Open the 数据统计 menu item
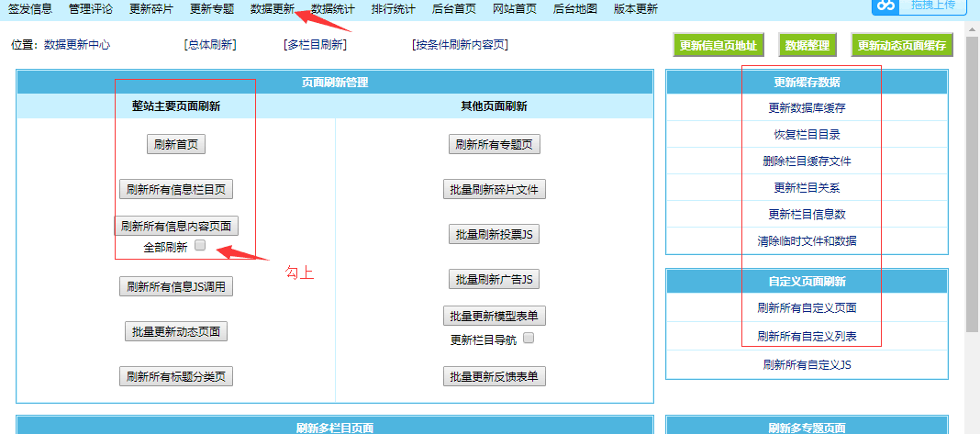The width and height of the screenshot is (980, 434). click(x=332, y=9)
